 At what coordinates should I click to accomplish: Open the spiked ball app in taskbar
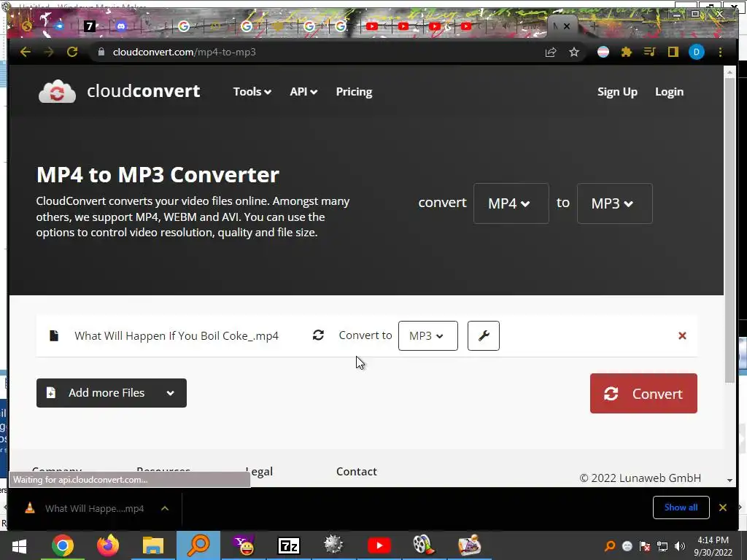click(333, 545)
